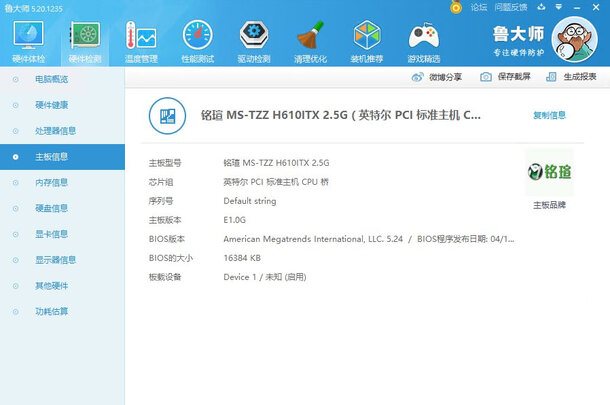Click the 鲁大师 mascot avatar

point(574,43)
